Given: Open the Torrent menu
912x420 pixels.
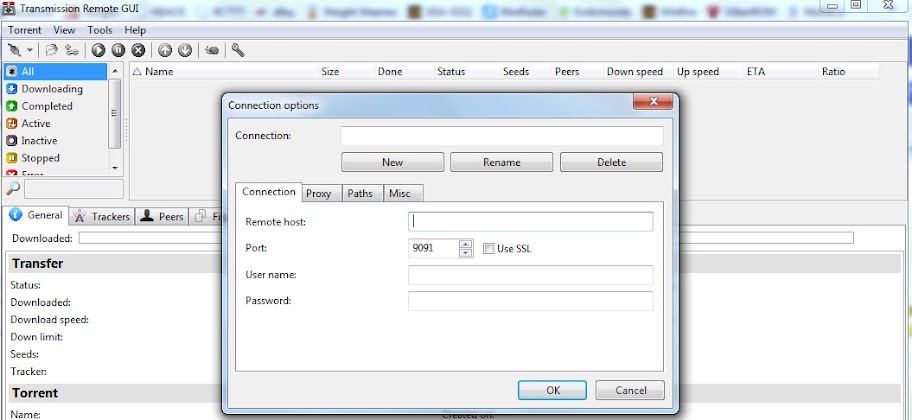Looking at the screenshot, I should pyautogui.click(x=24, y=30).
